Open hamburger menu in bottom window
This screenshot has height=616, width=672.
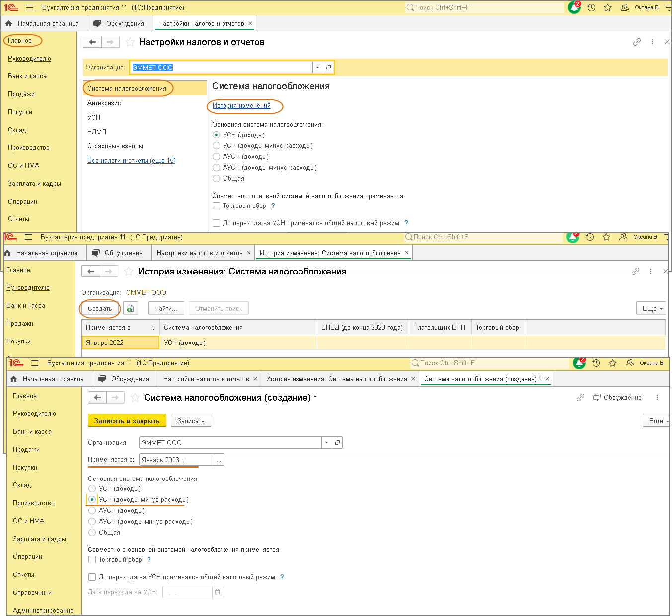[x=35, y=363]
